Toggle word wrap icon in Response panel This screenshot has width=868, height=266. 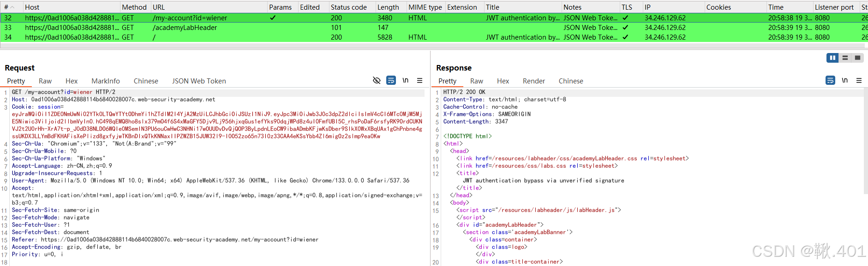[830, 80]
